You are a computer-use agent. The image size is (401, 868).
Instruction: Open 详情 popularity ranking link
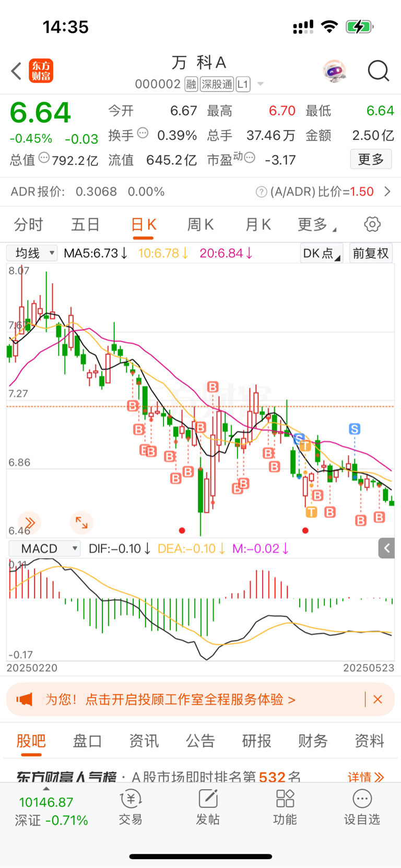pyautogui.click(x=366, y=777)
